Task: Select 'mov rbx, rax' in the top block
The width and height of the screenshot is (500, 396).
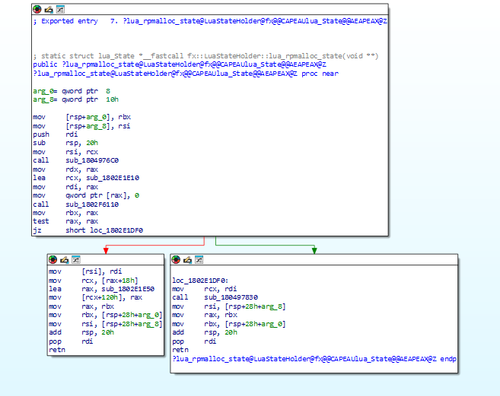Action: tap(65, 213)
